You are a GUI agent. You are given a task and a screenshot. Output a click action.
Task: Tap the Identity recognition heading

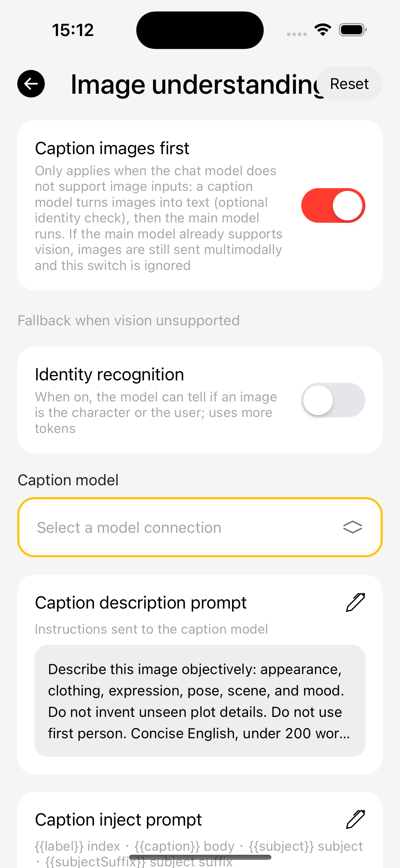pos(109,375)
